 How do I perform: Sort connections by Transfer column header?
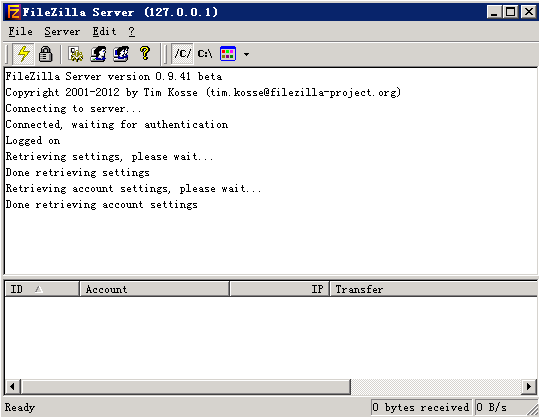coord(434,289)
